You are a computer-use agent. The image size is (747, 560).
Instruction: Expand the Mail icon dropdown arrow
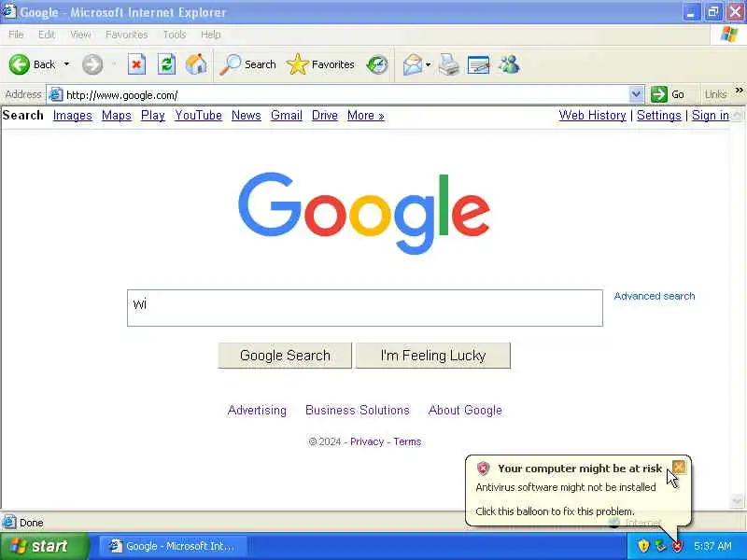tap(428, 64)
